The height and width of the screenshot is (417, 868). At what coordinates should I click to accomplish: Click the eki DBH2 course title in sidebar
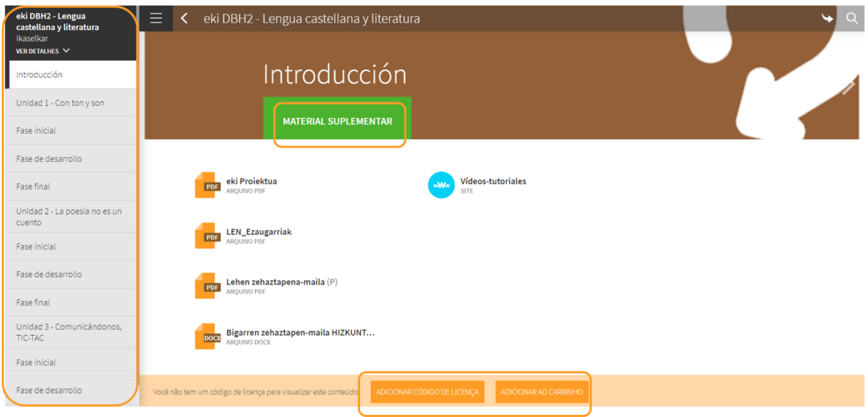coord(57,21)
